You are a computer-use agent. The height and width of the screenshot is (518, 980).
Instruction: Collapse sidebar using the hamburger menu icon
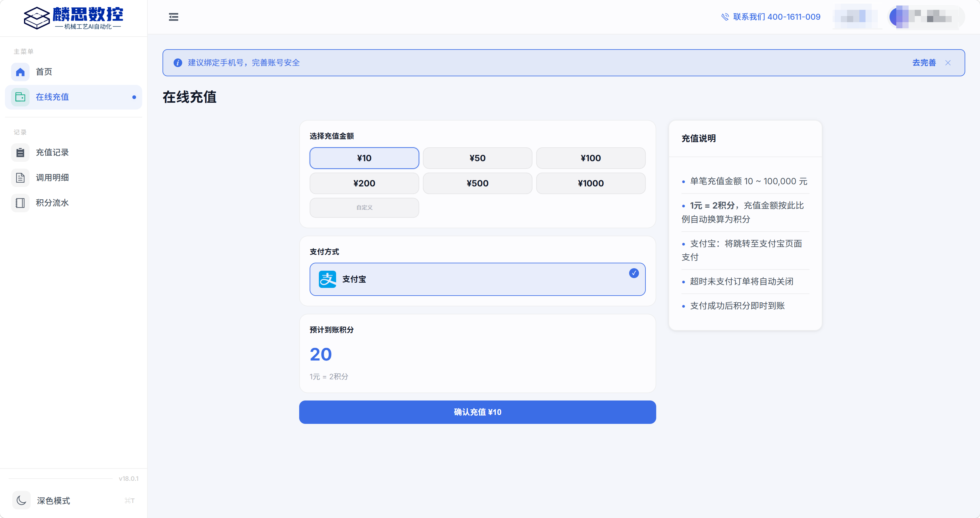(x=174, y=17)
